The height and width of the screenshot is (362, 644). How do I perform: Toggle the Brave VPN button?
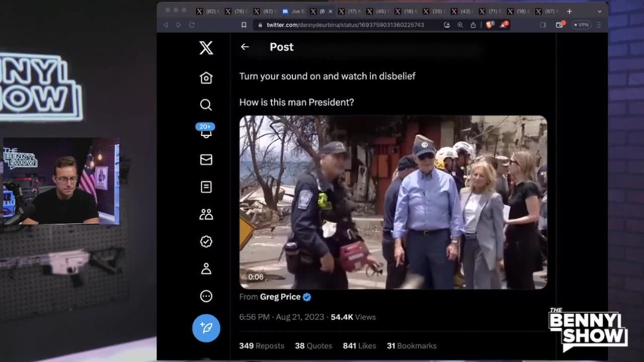(x=582, y=25)
